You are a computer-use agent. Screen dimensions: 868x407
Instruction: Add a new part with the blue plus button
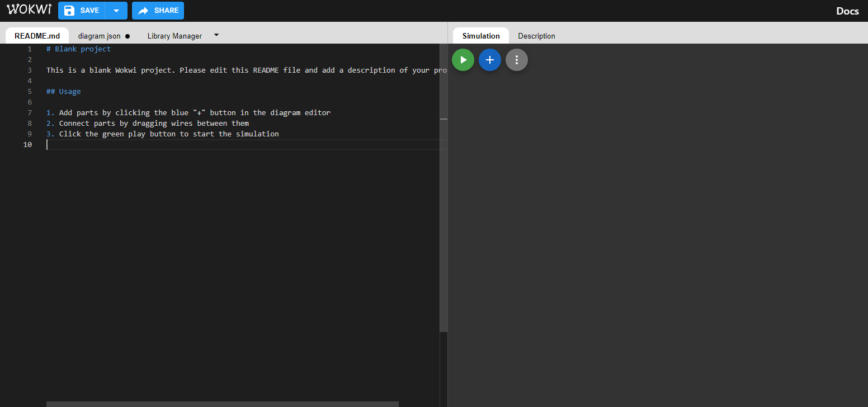click(490, 60)
